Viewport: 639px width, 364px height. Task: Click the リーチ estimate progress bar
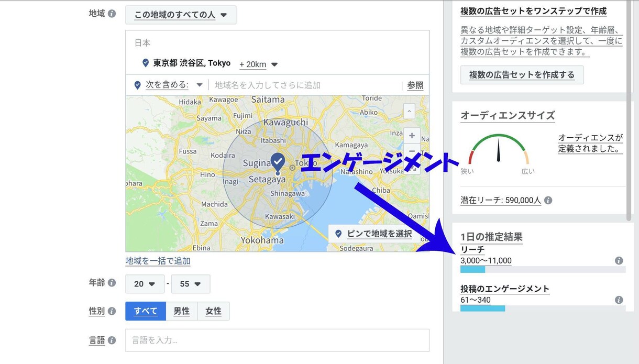pyautogui.click(x=543, y=269)
